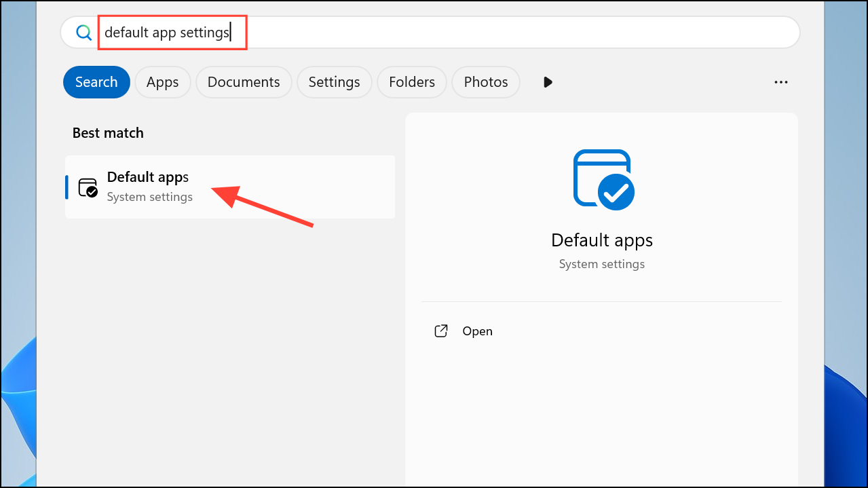Switch to the Photos filter tab
The image size is (868, 488).
pyautogui.click(x=486, y=82)
